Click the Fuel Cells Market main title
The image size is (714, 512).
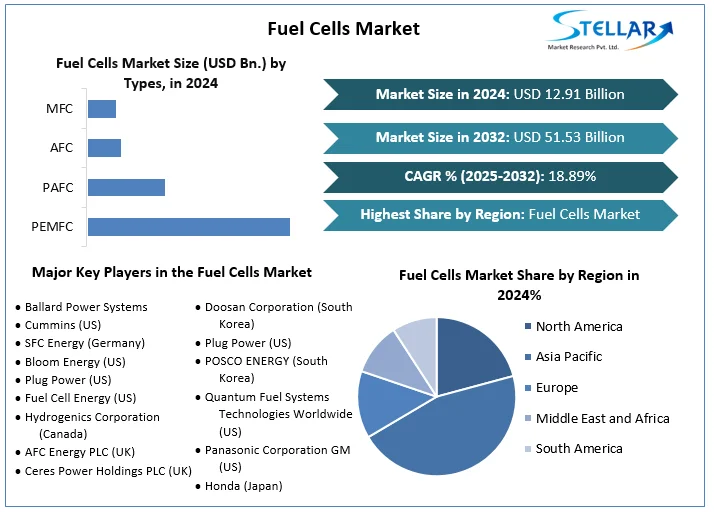(344, 28)
